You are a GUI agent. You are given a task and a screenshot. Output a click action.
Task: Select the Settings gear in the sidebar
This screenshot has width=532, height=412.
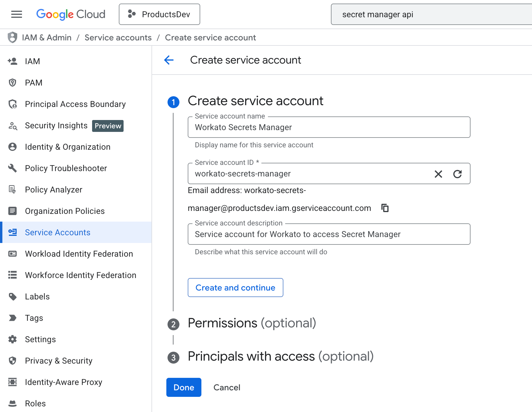[x=12, y=339]
